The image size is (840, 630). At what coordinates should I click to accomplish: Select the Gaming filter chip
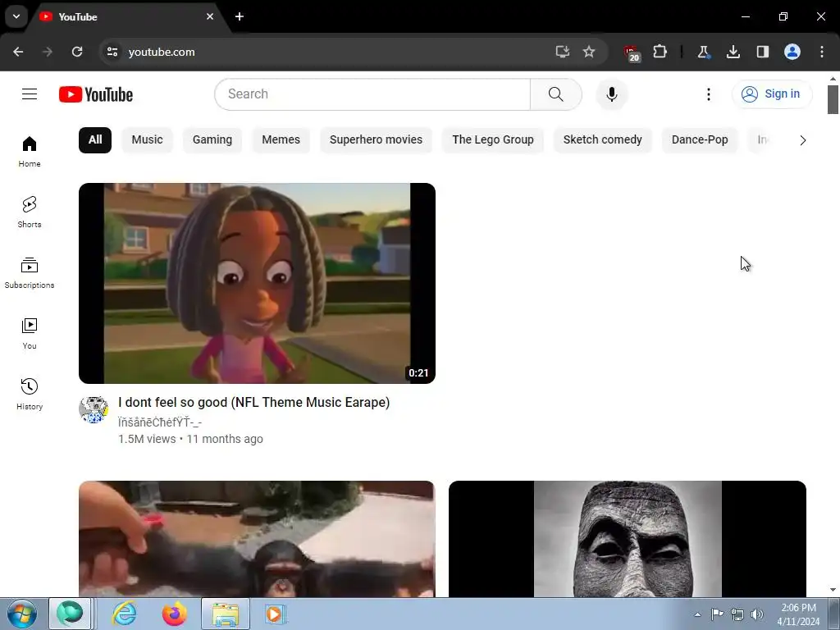(212, 139)
